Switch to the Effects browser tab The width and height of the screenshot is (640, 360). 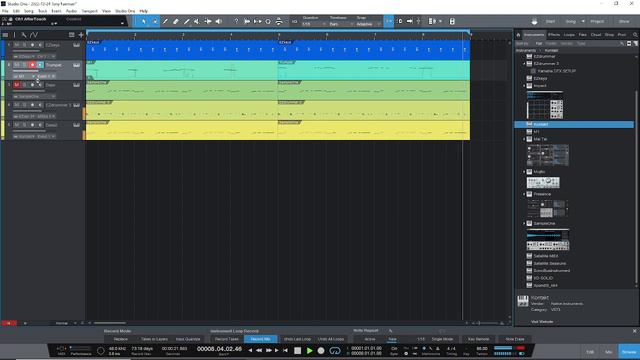[x=554, y=35]
